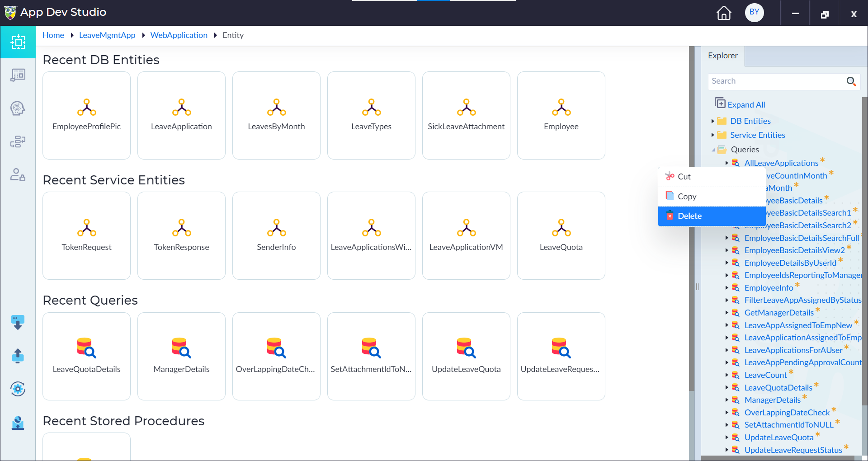Expand the GetManagerDetails query node
The height and width of the screenshot is (461, 868).
727,313
